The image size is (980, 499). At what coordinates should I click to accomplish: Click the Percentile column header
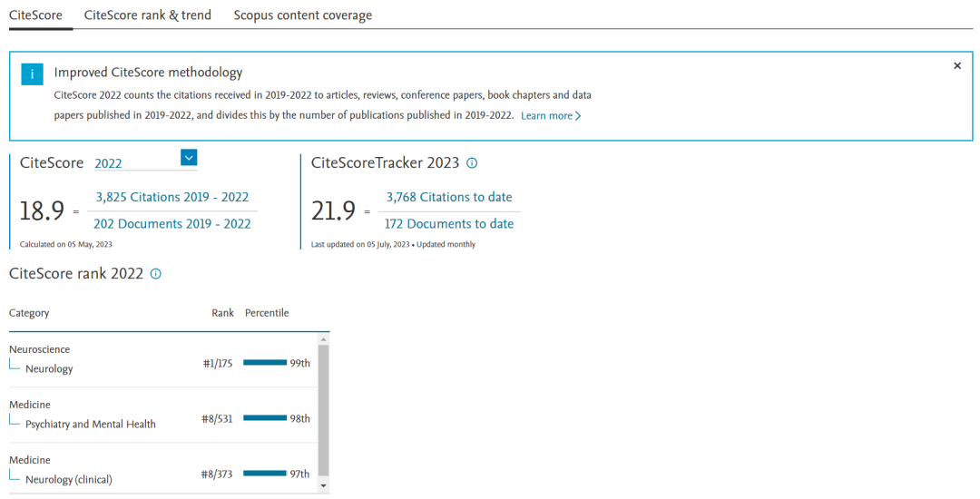pos(267,313)
